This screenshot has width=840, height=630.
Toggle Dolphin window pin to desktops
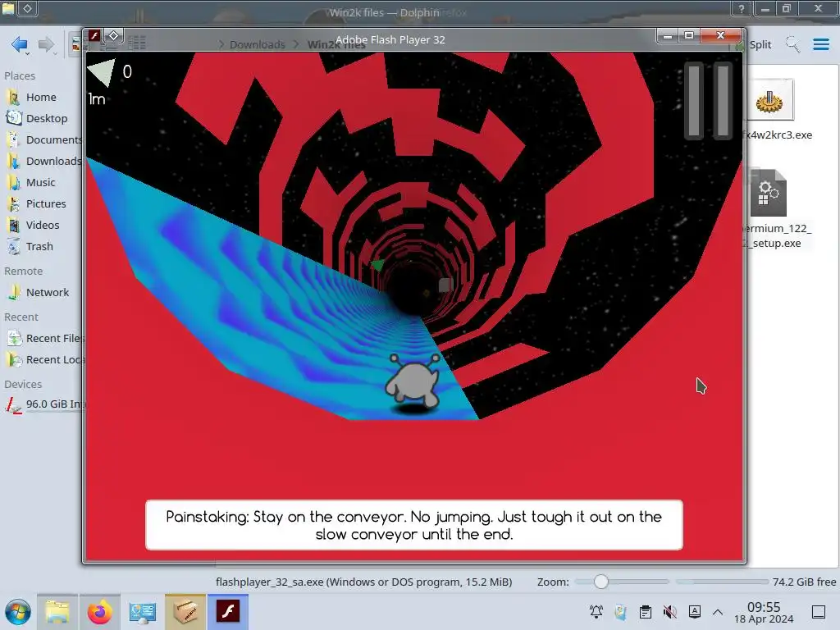pyautogui.click(x=27, y=8)
